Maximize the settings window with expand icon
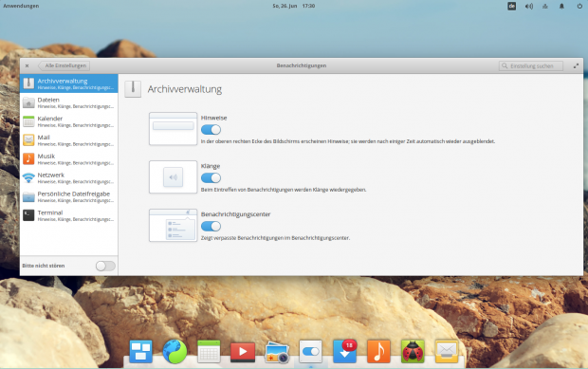This screenshot has height=369, width=588. point(576,66)
